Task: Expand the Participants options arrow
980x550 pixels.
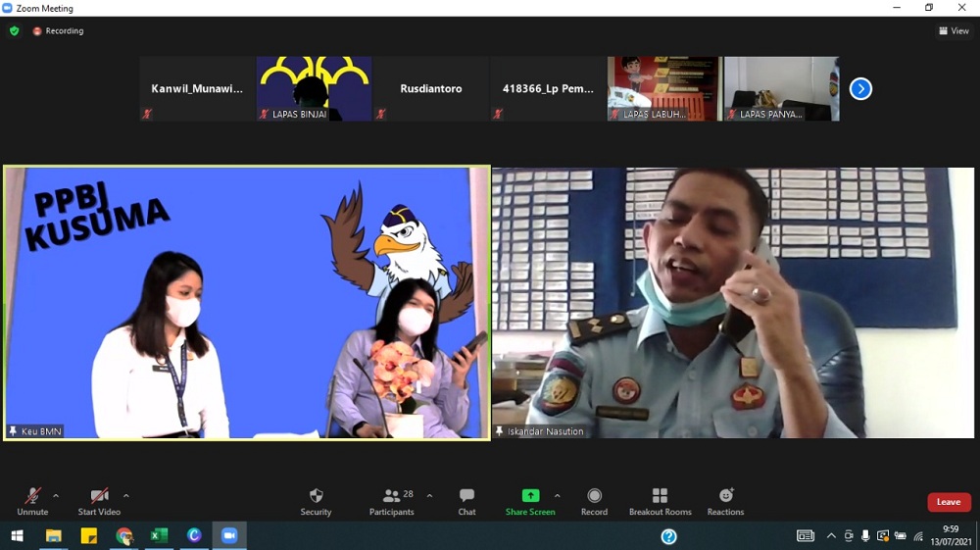Action: coord(429,496)
